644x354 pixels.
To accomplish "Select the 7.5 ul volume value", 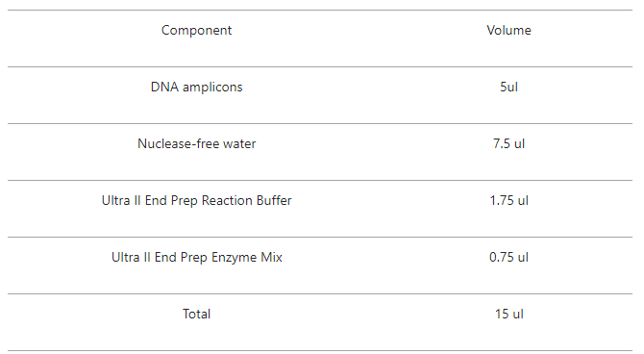I will (508, 143).
